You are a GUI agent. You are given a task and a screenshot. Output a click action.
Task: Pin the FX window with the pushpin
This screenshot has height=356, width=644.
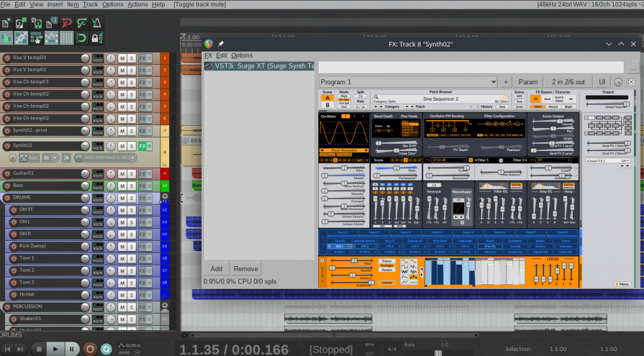point(221,43)
